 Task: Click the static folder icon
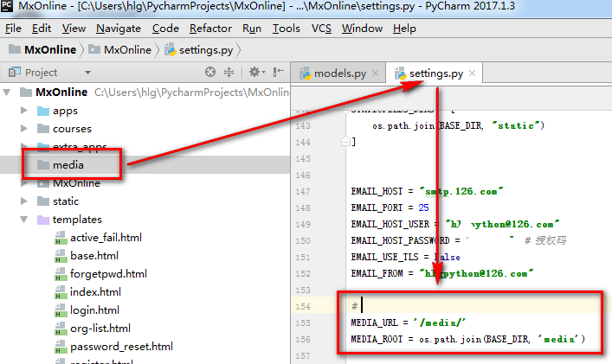43,201
